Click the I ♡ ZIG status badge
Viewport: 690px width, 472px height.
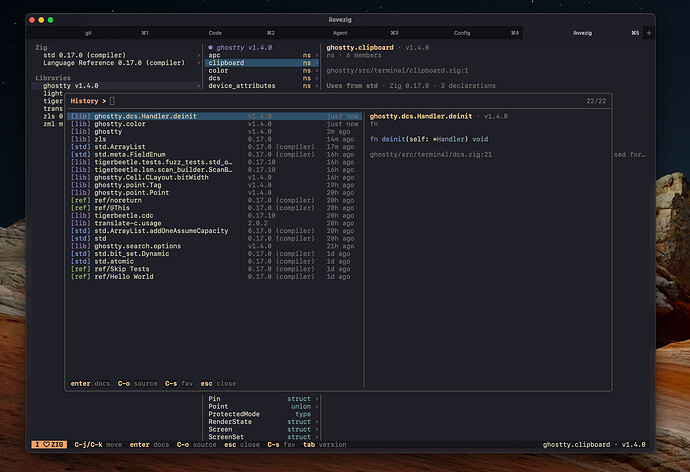click(x=49, y=444)
